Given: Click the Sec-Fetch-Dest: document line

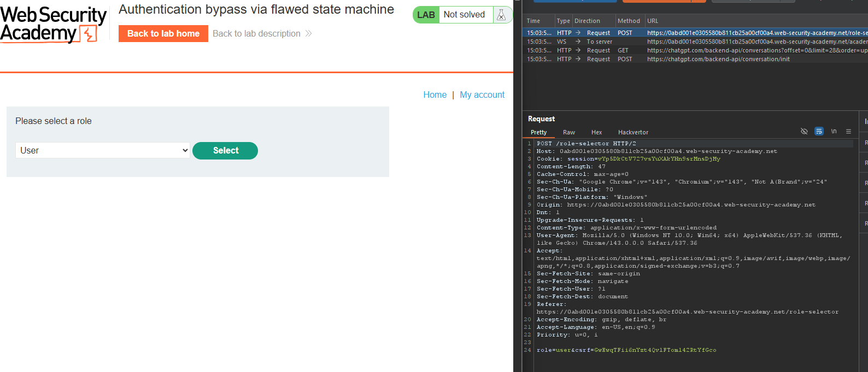Looking at the screenshot, I should click(x=582, y=297).
